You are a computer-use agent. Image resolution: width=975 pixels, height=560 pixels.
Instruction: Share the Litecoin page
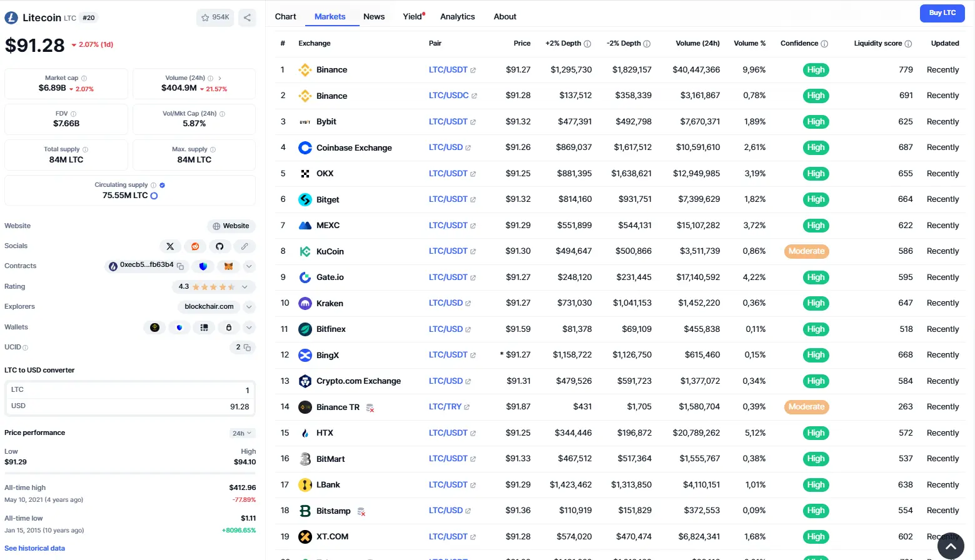pyautogui.click(x=247, y=17)
